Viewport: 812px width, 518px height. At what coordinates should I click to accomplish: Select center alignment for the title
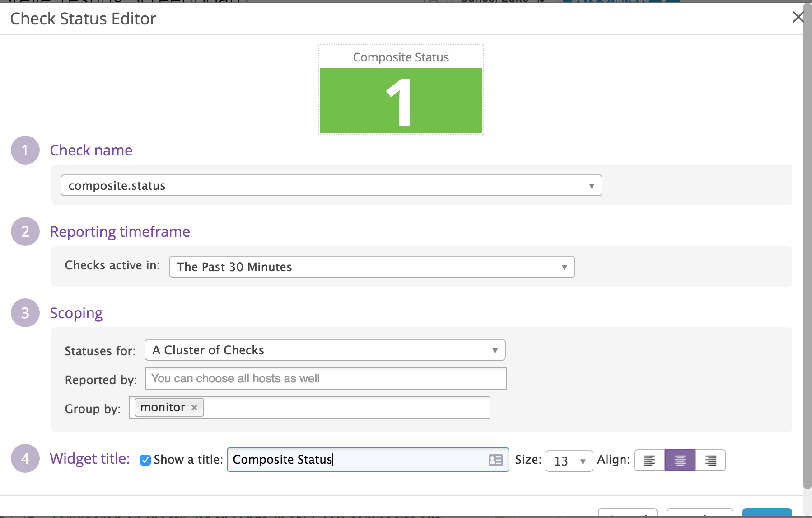point(680,461)
